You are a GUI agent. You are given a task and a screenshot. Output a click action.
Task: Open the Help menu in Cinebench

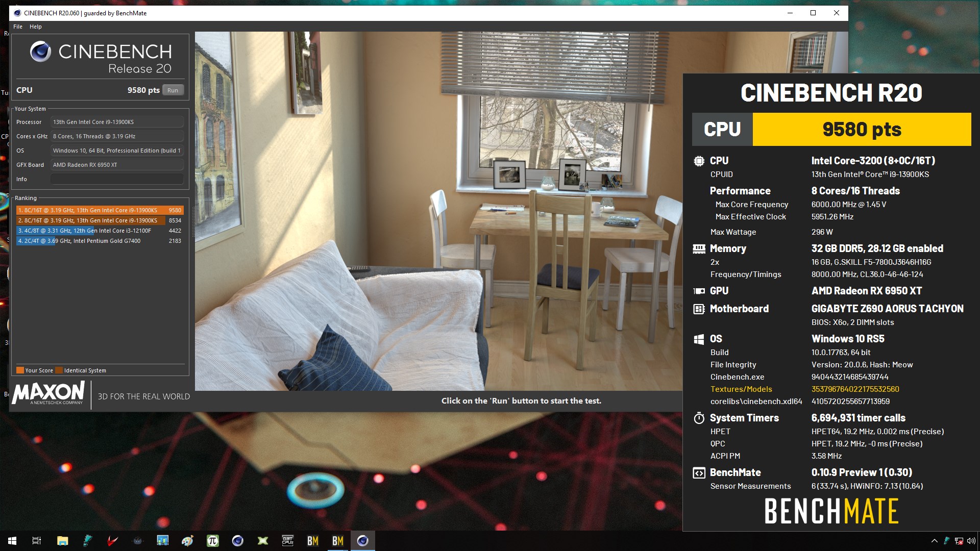[36, 27]
